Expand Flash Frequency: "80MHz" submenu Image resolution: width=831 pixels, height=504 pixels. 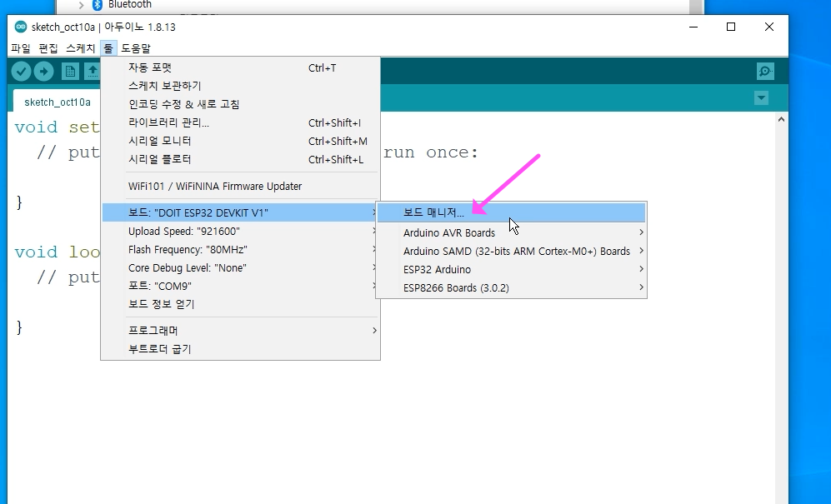[241, 250]
